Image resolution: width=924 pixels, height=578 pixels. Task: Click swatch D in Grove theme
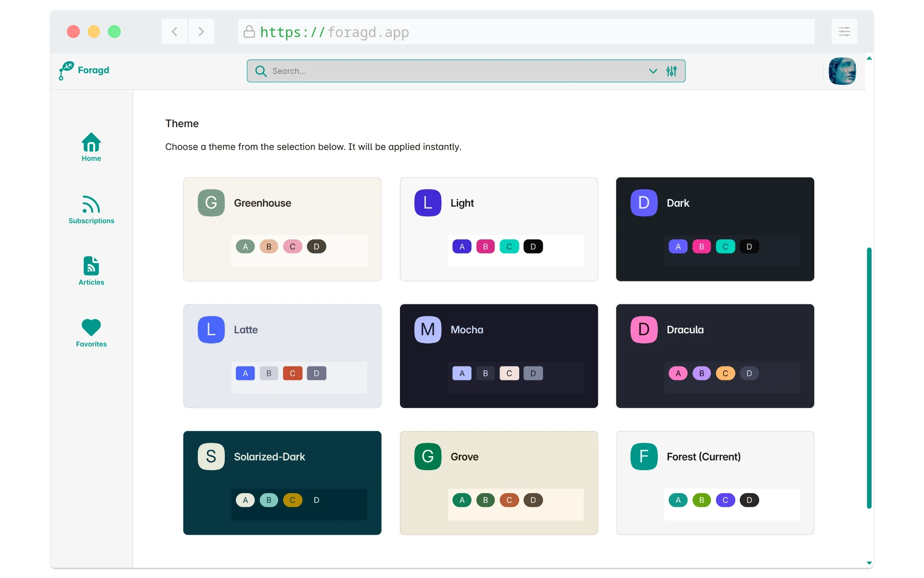[533, 500]
